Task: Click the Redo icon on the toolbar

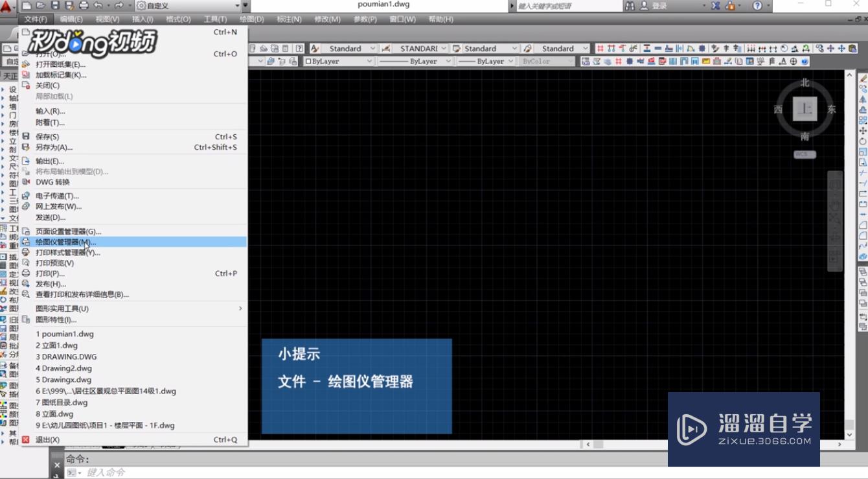Action: [120, 5]
